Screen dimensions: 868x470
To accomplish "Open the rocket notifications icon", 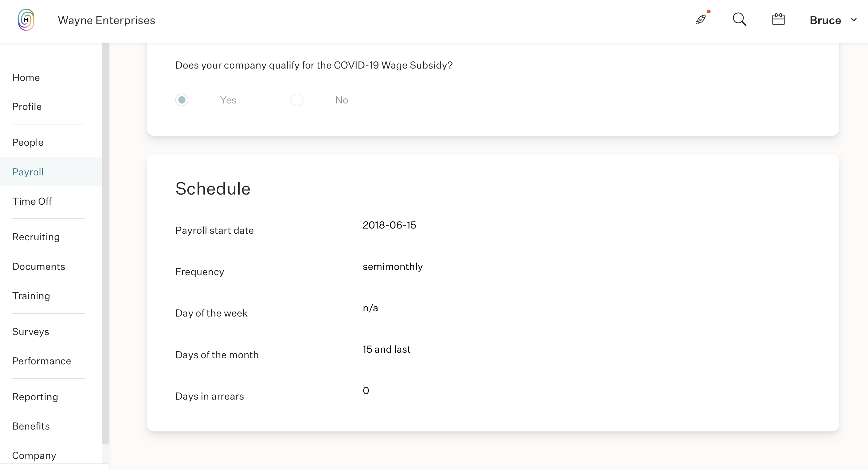I will [x=701, y=19].
